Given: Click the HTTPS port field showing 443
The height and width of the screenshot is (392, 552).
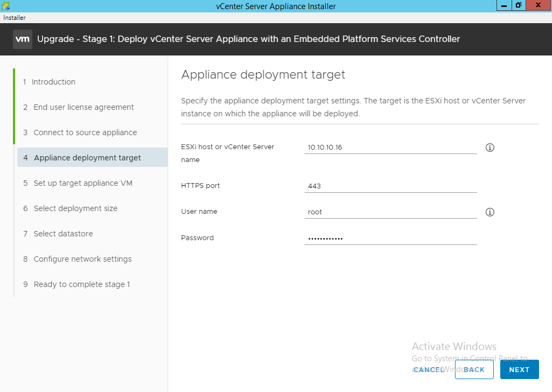Looking at the screenshot, I should [390, 186].
